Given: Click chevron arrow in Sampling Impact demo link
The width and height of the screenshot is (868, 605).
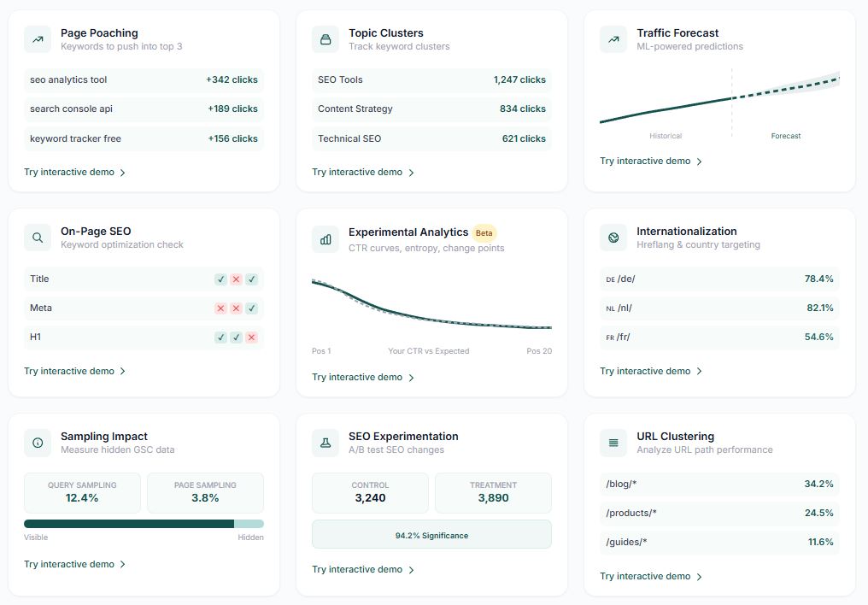Looking at the screenshot, I should tap(122, 565).
